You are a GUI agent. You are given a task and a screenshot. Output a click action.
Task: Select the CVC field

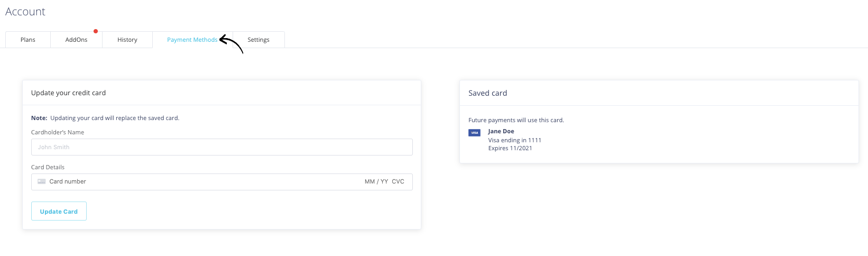click(x=398, y=181)
